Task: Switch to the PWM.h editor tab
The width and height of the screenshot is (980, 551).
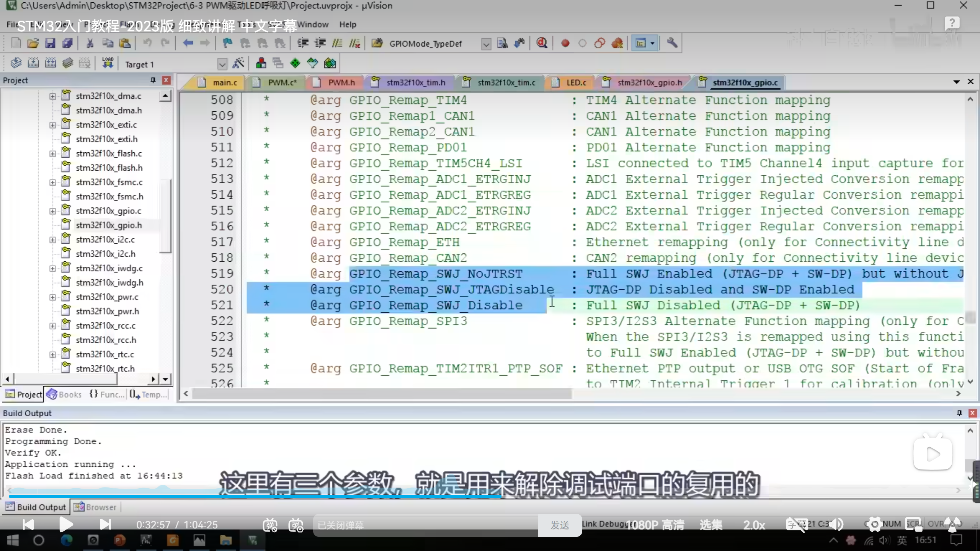Action: pyautogui.click(x=341, y=82)
